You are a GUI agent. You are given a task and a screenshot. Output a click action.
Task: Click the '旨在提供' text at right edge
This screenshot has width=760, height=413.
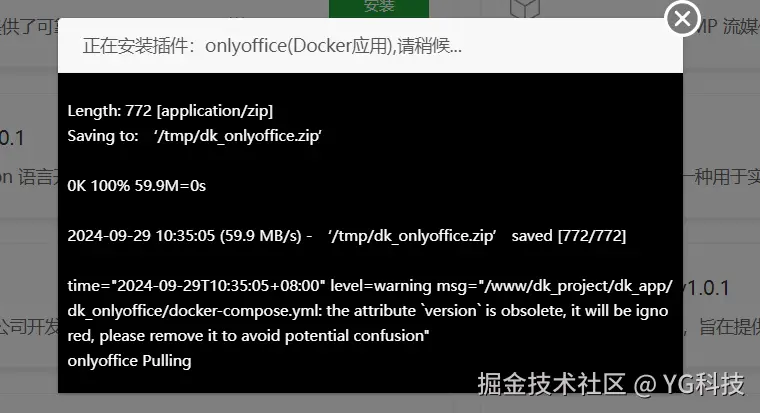[729, 327]
